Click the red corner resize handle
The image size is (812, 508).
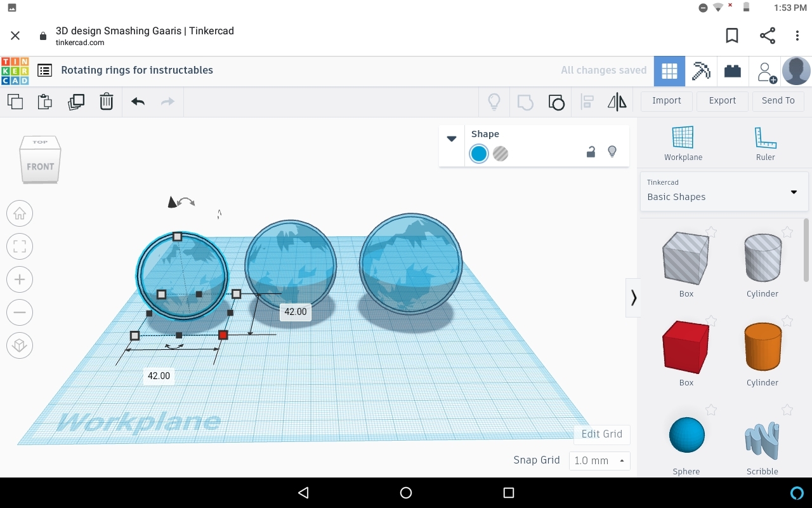223,335
